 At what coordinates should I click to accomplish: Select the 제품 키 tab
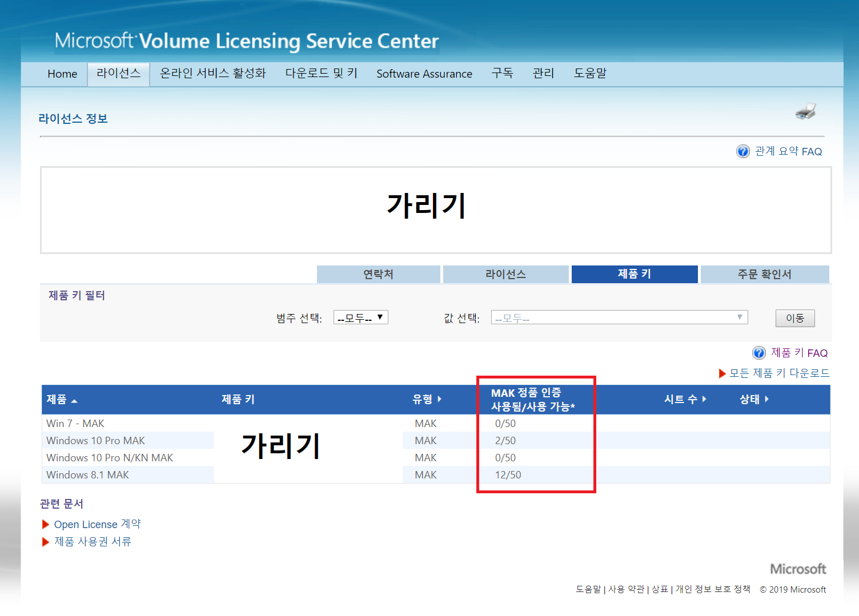[x=635, y=274]
